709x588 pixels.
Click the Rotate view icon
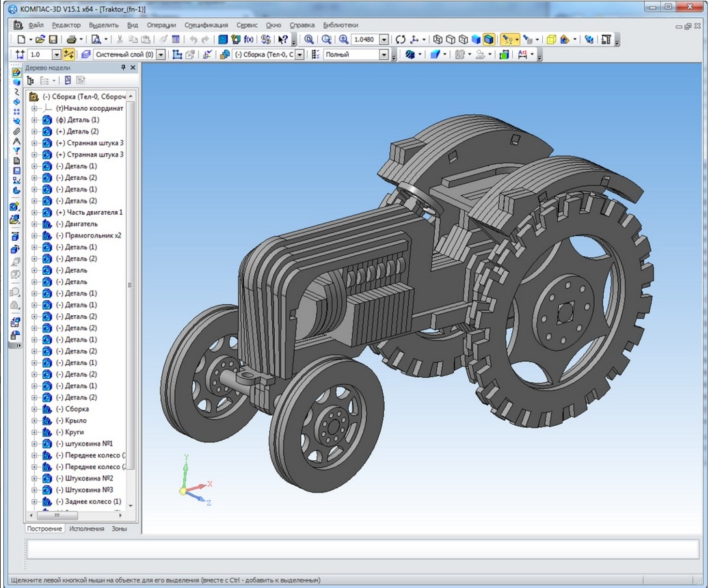pyautogui.click(x=400, y=40)
